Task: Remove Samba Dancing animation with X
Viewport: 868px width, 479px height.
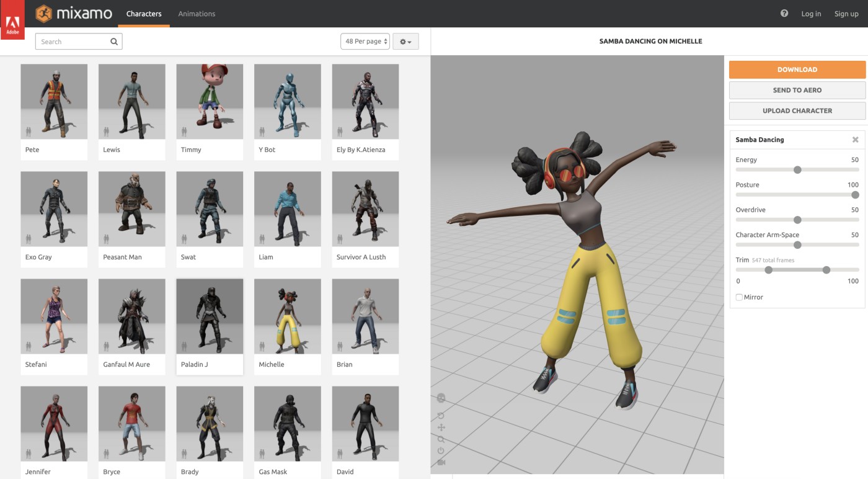Action: click(x=856, y=140)
